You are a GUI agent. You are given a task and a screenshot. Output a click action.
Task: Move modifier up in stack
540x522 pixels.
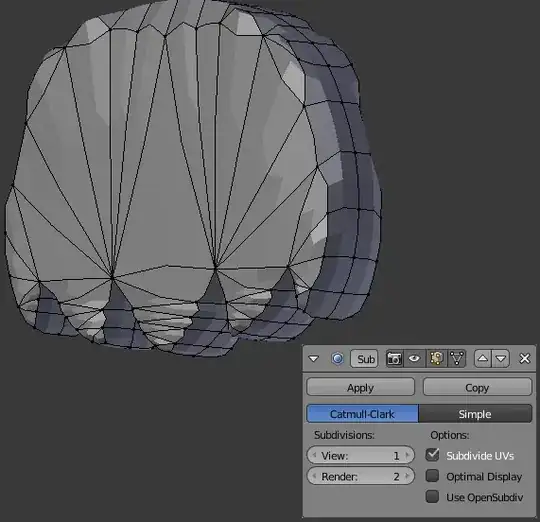pyautogui.click(x=482, y=359)
